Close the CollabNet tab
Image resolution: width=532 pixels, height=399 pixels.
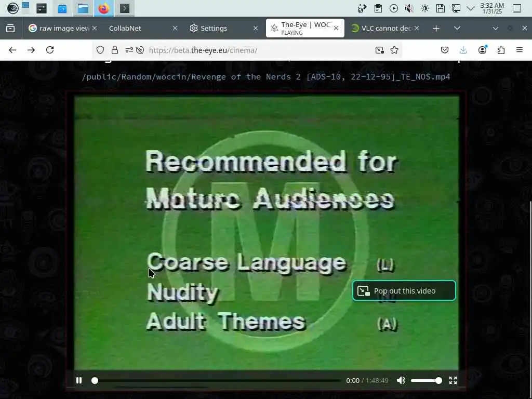(x=175, y=28)
